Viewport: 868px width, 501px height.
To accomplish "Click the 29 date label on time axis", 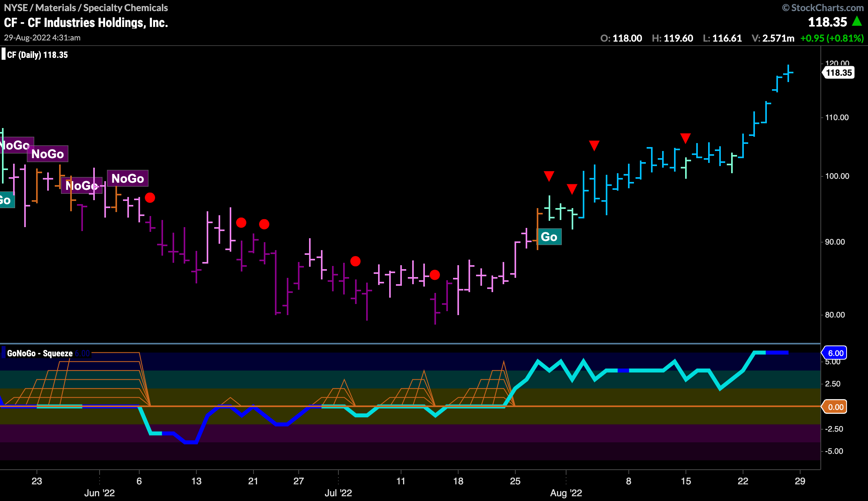I will [800, 481].
